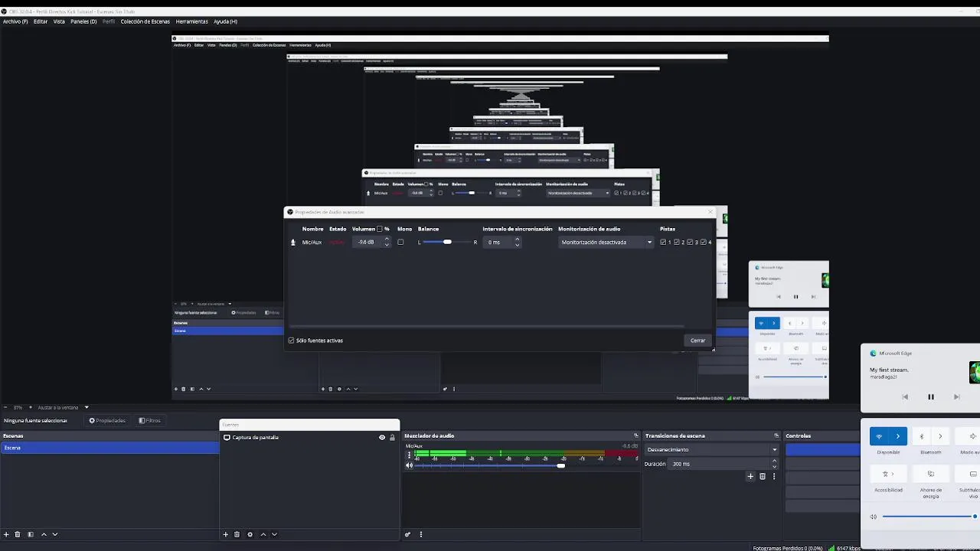Image resolution: width=980 pixels, height=551 pixels.
Task: Open Accesibilidad quick settings tile
Action: pos(889,474)
